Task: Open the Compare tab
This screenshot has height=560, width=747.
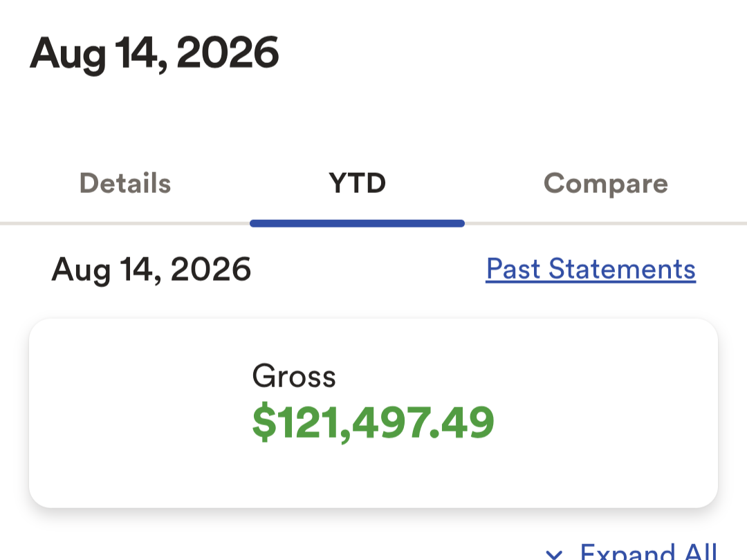Action: (x=605, y=184)
